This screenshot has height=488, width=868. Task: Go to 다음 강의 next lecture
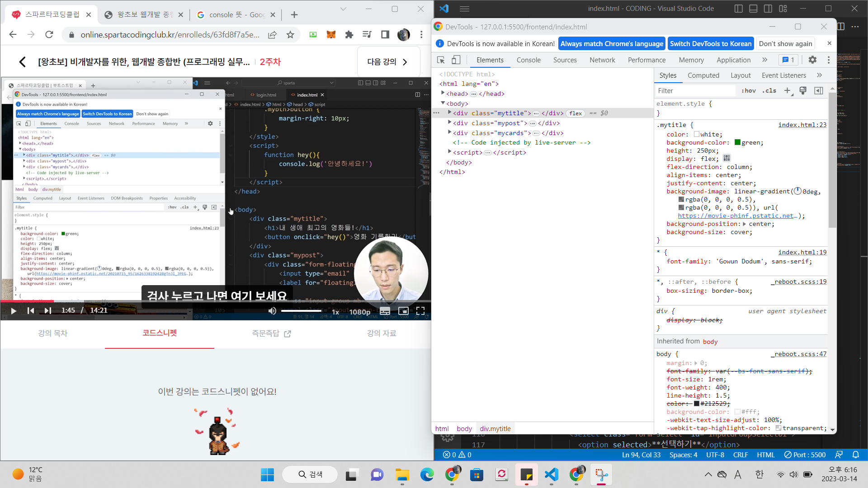pos(387,62)
